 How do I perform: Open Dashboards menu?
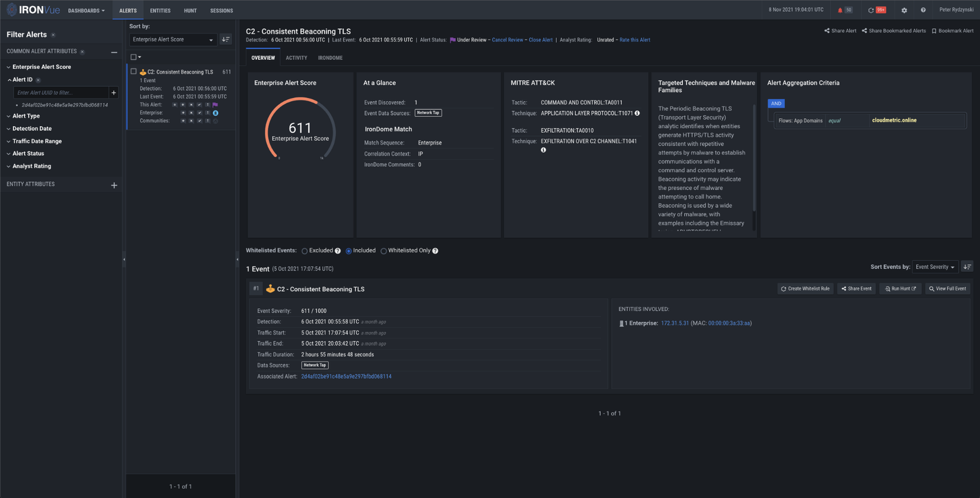click(86, 10)
